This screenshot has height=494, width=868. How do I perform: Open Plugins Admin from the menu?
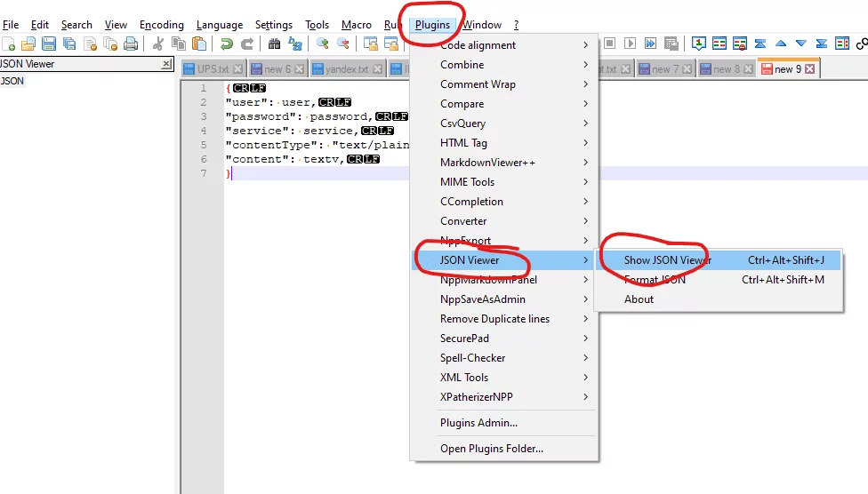click(x=478, y=423)
